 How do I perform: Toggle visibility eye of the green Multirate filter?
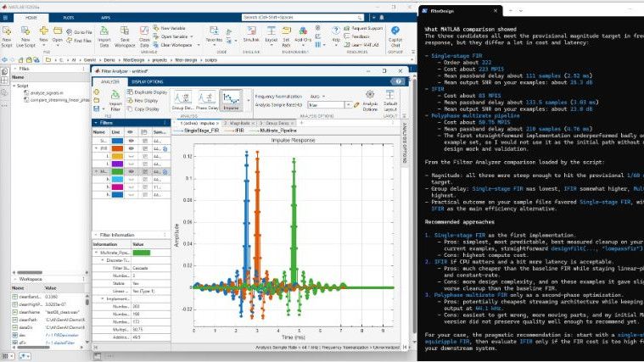(x=131, y=171)
